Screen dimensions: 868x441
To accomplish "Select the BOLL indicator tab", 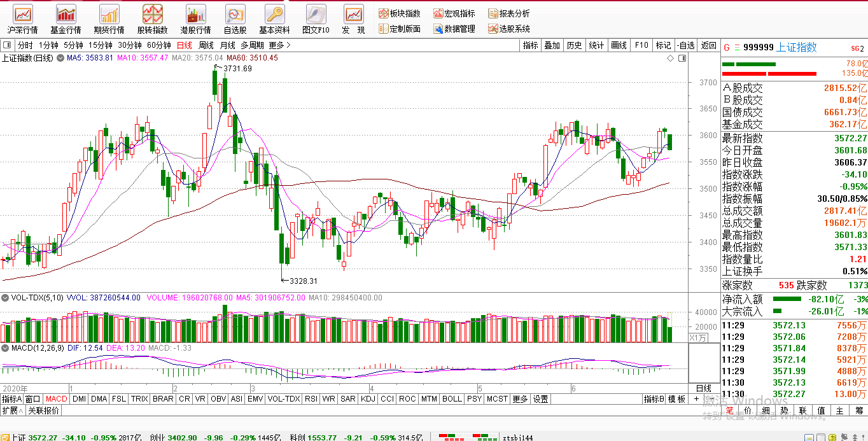I will tap(452, 399).
